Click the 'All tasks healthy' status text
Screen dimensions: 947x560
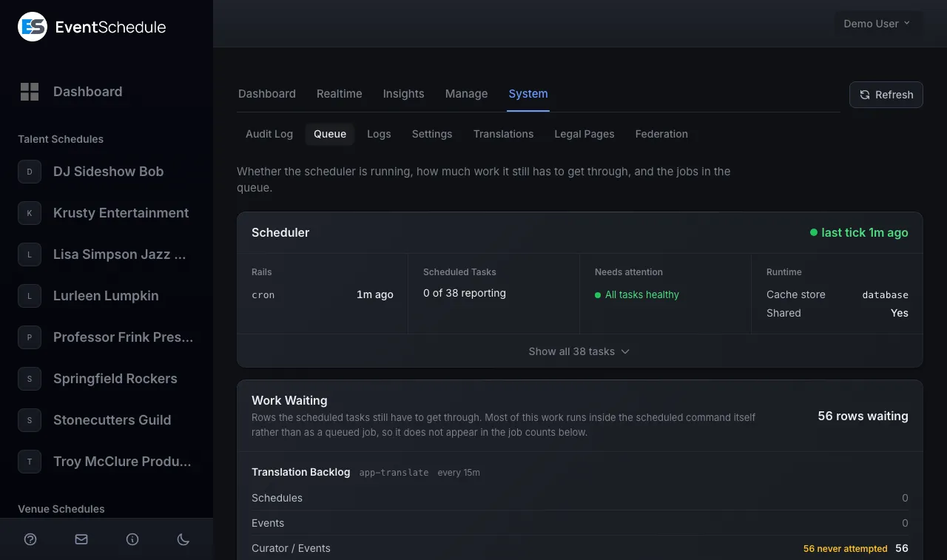(x=642, y=294)
